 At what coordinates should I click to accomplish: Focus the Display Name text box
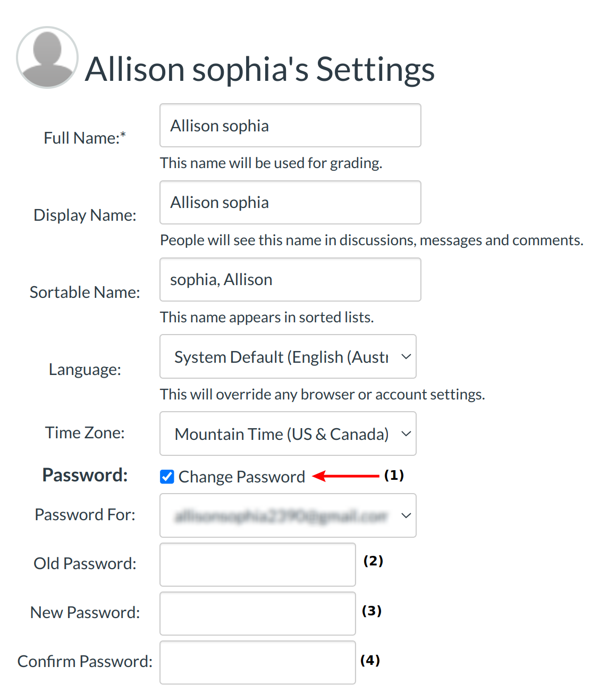point(290,203)
